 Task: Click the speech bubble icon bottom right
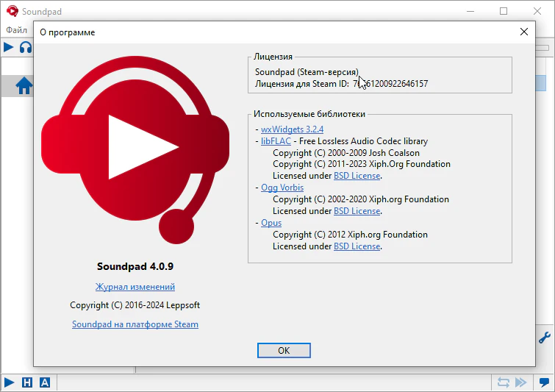(544, 382)
